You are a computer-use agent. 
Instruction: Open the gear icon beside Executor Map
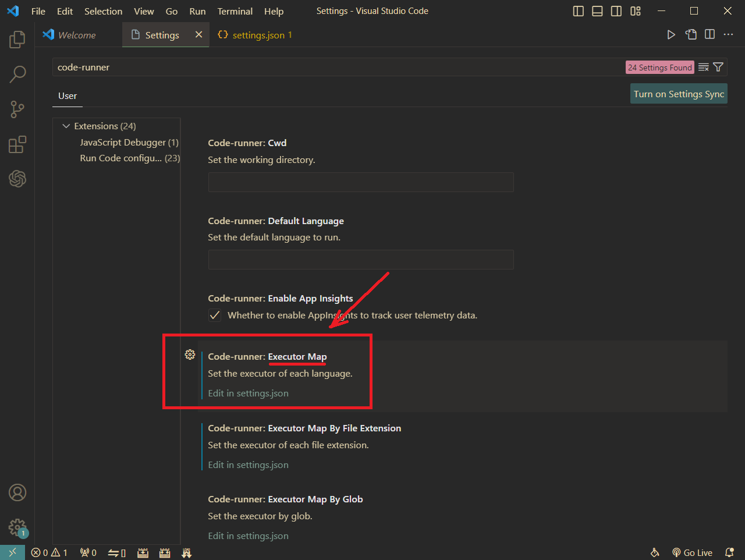point(190,354)
